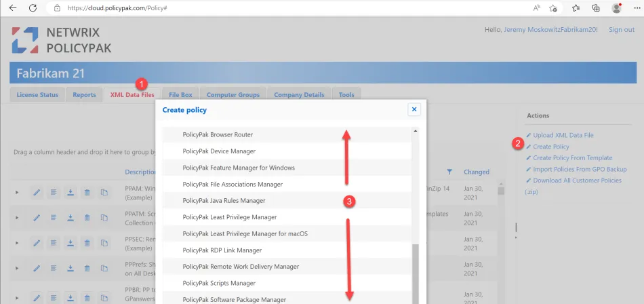Open browser Favorites star list icon
Screen dimensions: 644x304
[x=576, y=8]
